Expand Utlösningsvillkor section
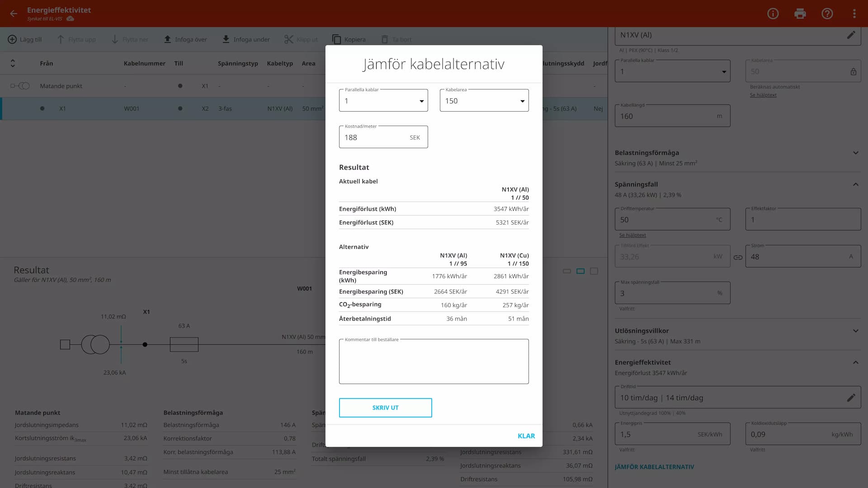Screen dimensions: 868x488 (856, 331)
